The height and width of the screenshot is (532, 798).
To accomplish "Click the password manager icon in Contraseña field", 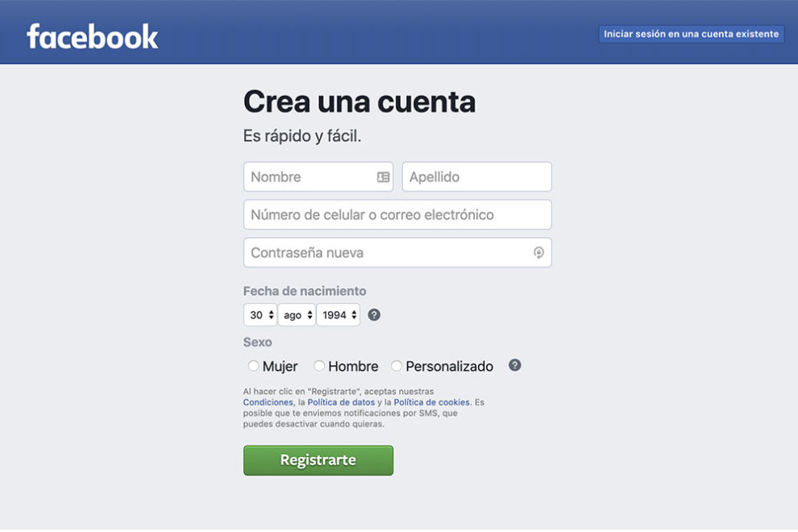I will (538, 252).
